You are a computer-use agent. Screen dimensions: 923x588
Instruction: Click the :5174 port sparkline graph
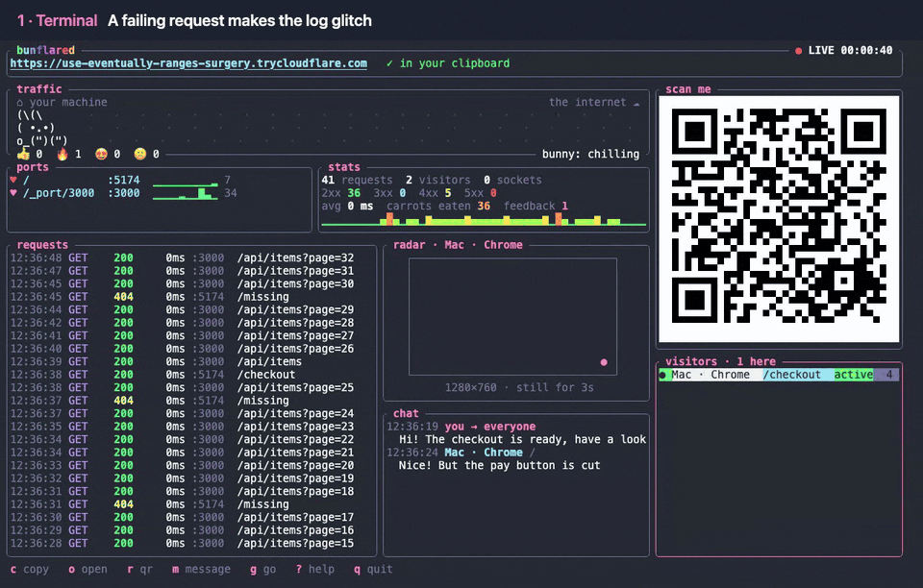tap(186, 183)
